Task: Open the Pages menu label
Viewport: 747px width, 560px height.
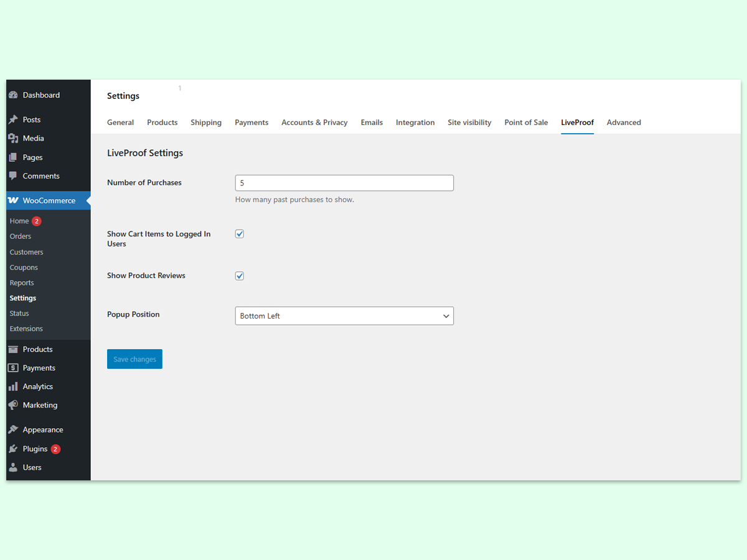Action: 32,157
